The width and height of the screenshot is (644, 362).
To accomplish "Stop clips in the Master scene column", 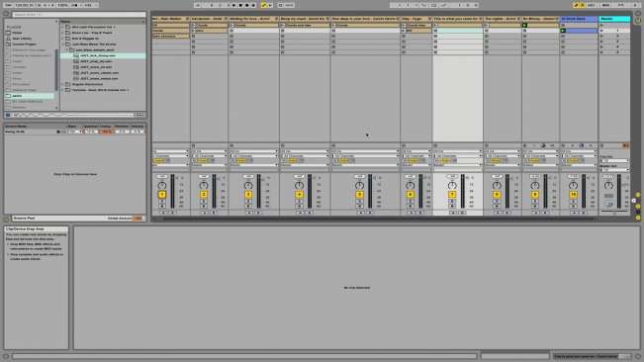I will [x=602, y=145].
